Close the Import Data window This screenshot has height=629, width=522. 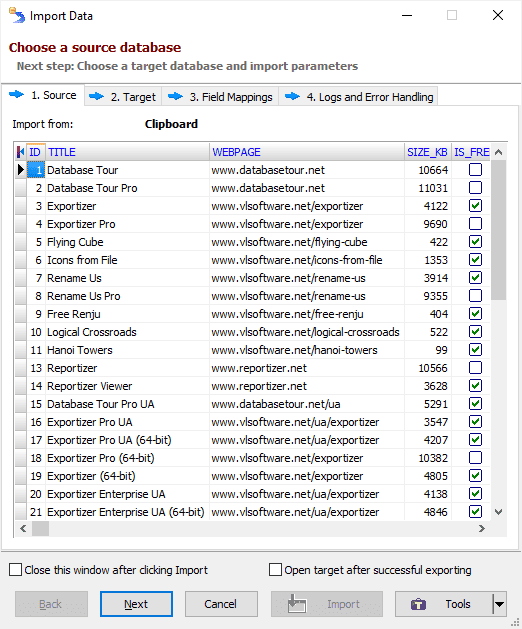click(498, 15)
